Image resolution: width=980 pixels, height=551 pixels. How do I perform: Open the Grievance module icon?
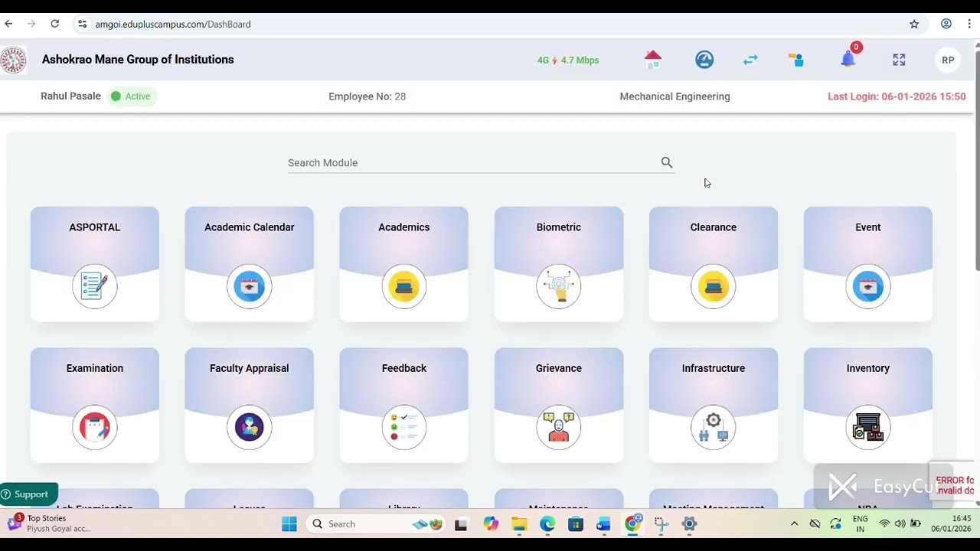559,427
